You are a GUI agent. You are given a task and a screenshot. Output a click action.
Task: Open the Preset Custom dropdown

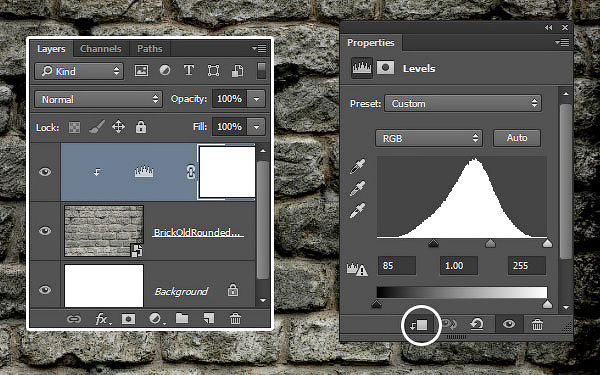click(x=463, y=103)
